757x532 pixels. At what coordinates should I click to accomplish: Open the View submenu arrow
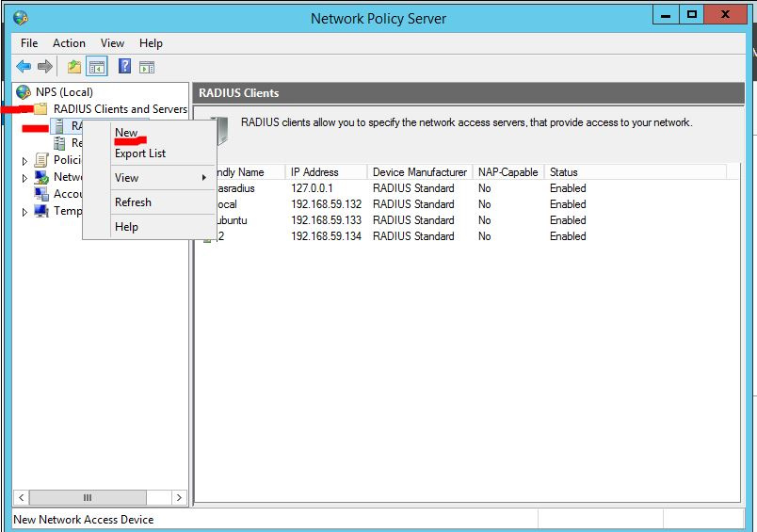(x=204, y=178)
